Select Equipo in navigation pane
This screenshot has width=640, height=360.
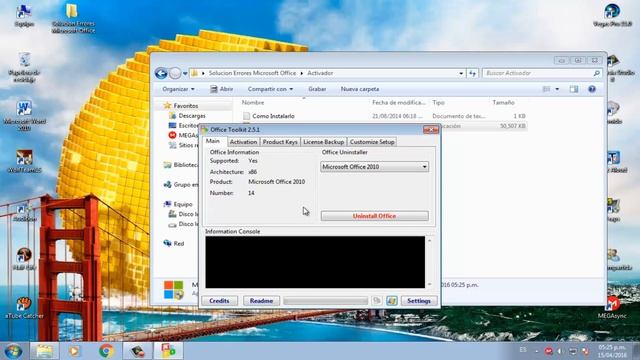point(182,204)
